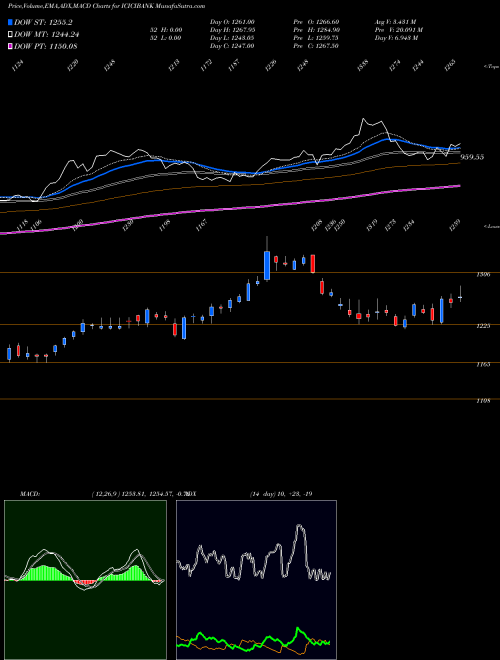Viewport: 500px width, 660px height.
Task: Select the 'DOW ST: 1255.2' legend label
Action: point(43,22)
